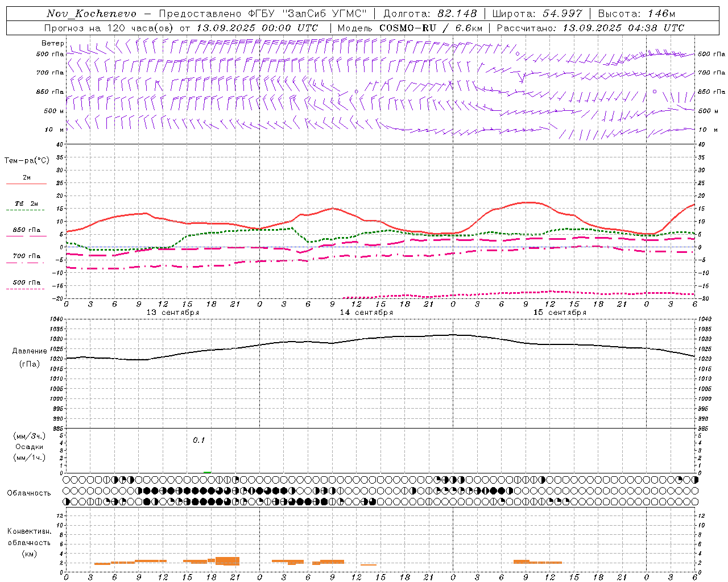Click the Конвективн. convective cloud label
728x582 pixels.
pyautogui.click(x=29, y=531)
